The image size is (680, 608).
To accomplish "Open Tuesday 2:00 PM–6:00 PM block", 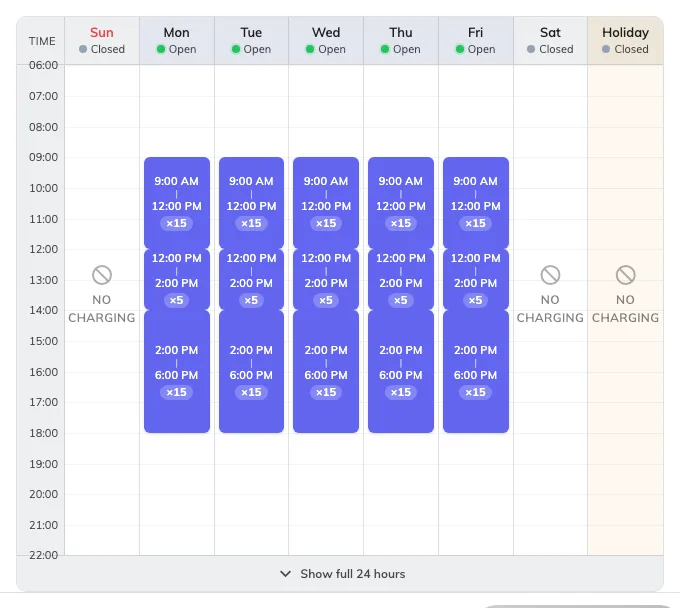I will point(252,371).
